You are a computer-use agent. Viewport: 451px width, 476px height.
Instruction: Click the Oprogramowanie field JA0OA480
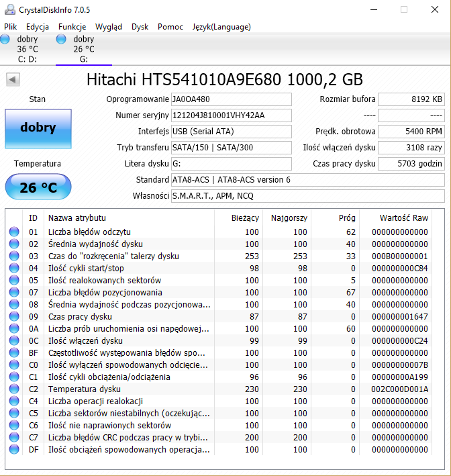click(x=232, y=99)
